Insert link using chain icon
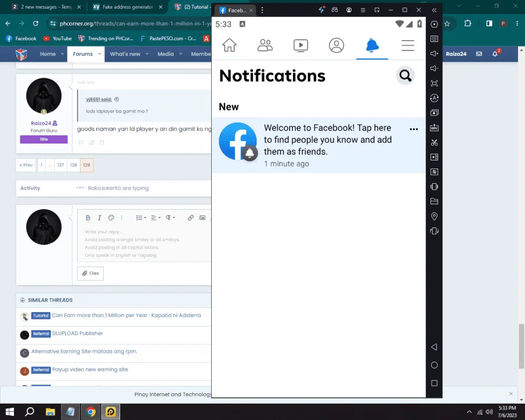The height and width of the screenshot is (420, 525). [191, 218]
